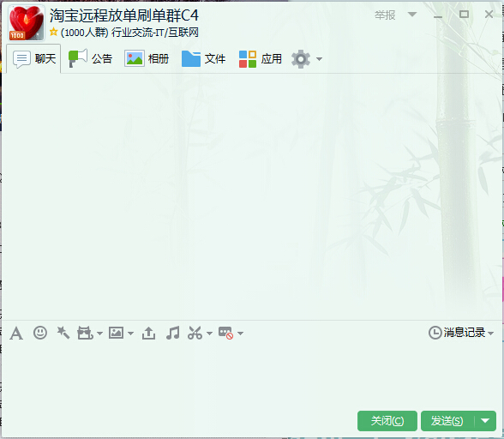Viewport: 504px width, 439px height.
Task: Click the message block icon with red circle
Action: point(225,333)
